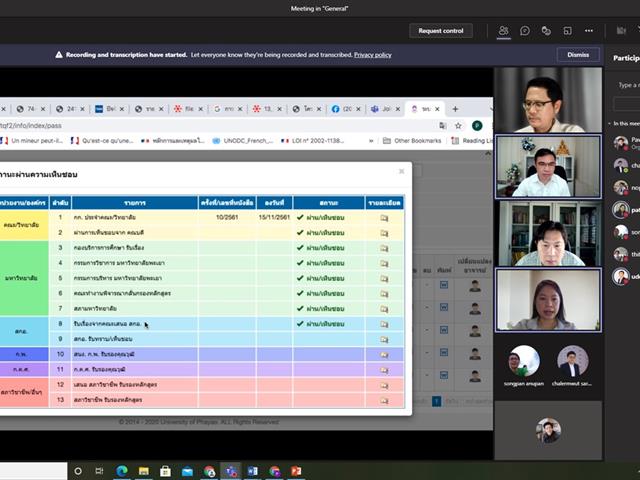This screenshot has height=480, width=640.
Task: Dismiss the recording notification banner
Action: [x=578, y=55]
